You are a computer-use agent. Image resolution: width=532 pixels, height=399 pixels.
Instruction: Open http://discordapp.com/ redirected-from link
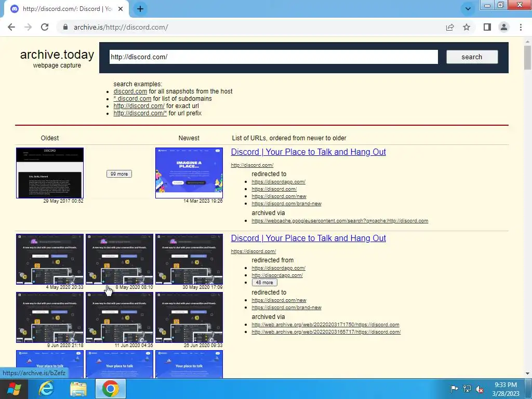pyautogui.click(x=277, y=275)
